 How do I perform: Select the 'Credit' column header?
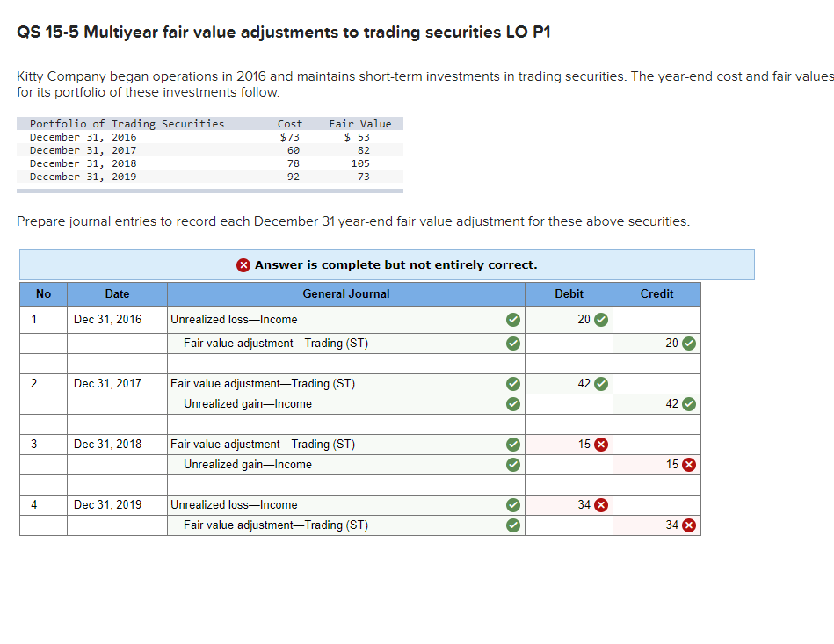pyautogui.click(x=656, y=294)
